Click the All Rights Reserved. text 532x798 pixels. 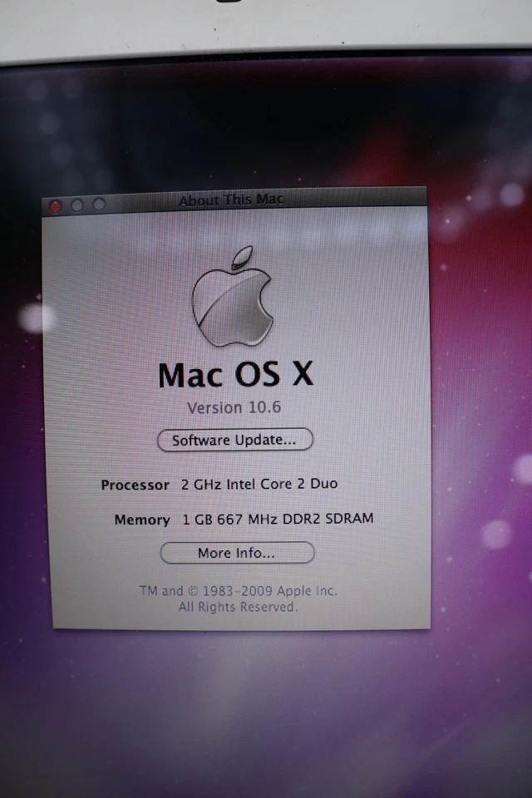pyautogui.click(x=238, y=607)
